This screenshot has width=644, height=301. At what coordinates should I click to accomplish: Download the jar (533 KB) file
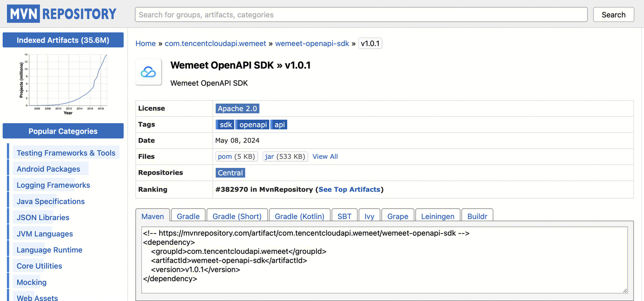coord(285,156)
